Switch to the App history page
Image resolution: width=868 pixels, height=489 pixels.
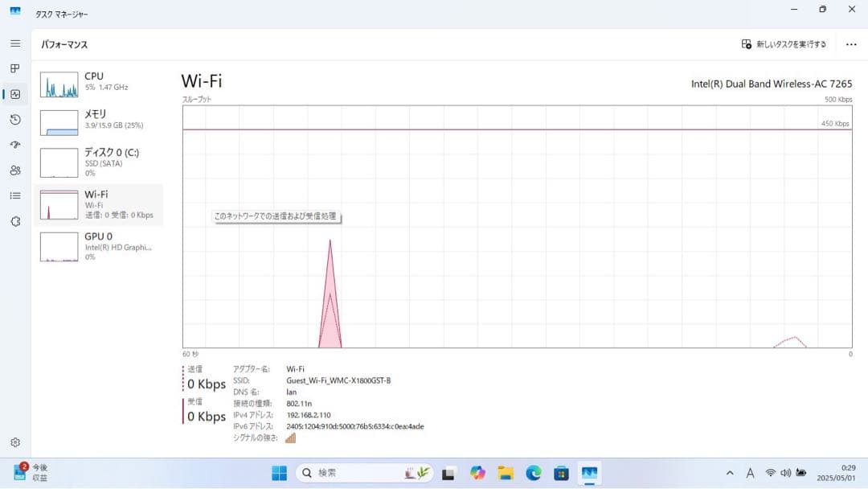click(14, 119)
